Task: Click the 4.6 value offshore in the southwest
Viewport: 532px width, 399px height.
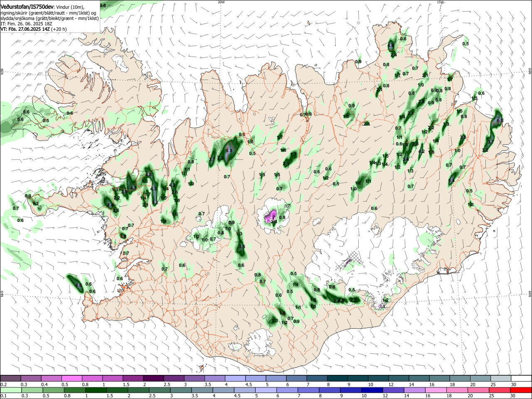Action: (x=79, y=286)
